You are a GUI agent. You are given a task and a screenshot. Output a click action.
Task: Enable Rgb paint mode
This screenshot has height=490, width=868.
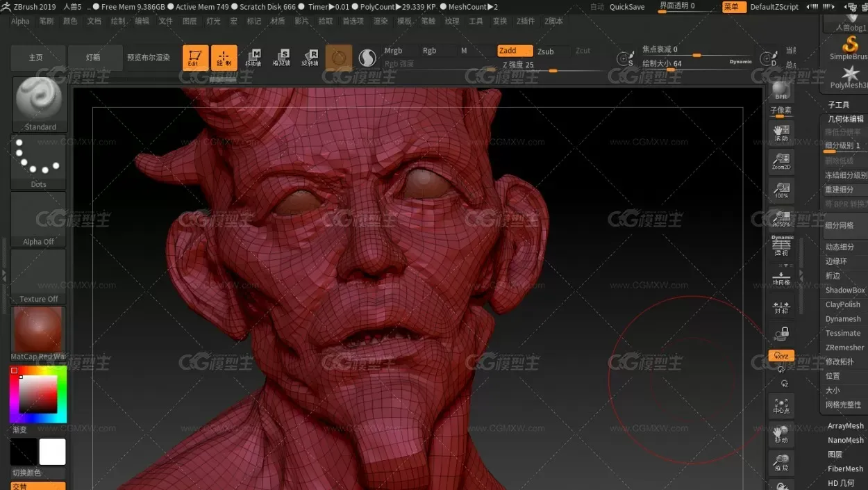tap(430, 51)
